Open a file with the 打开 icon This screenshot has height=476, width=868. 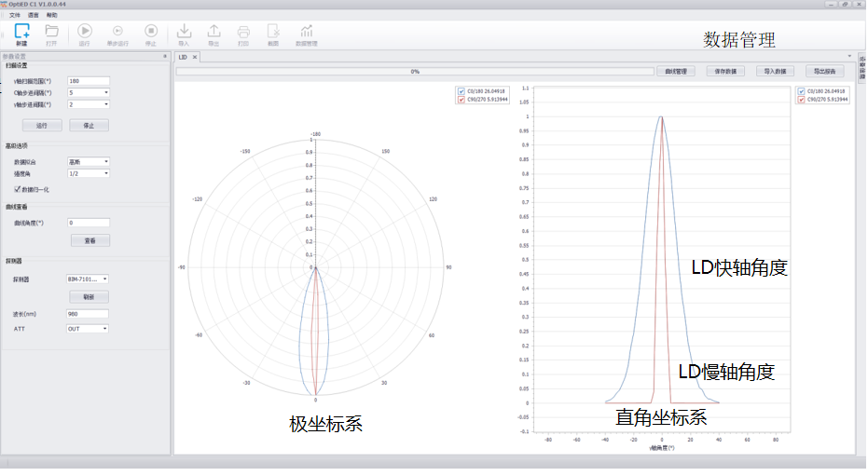pyautogui.click(x=52, y=33)
